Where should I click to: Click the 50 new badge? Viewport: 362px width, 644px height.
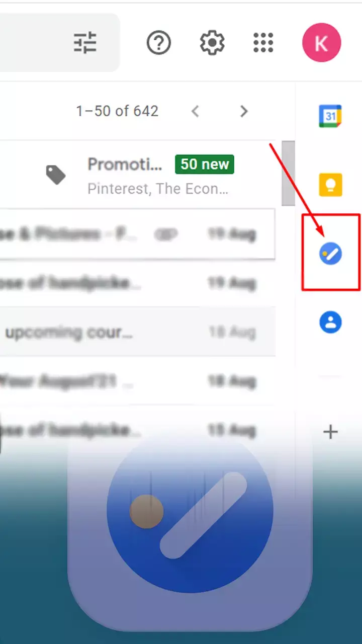(x=205, y=165)
